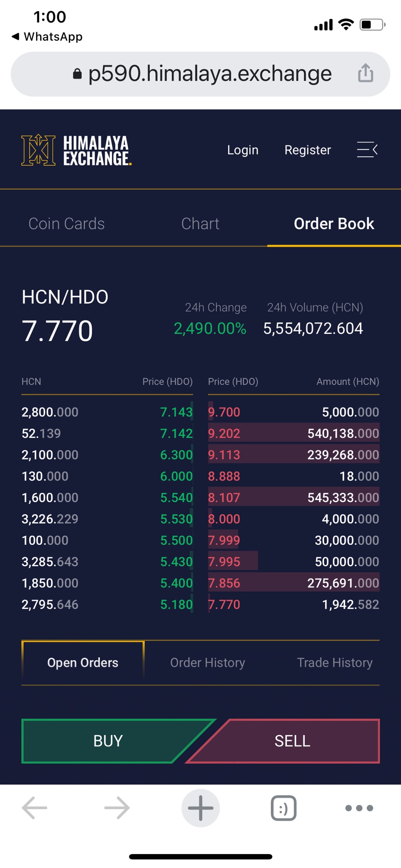Select the Open Orders tab
The height and width of the screenshot is (868, 401).
(83, 662)
